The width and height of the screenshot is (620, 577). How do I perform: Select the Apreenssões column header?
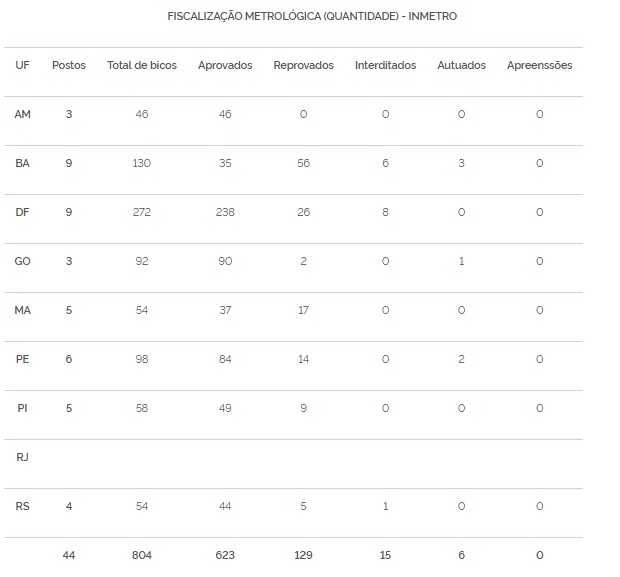540,65
